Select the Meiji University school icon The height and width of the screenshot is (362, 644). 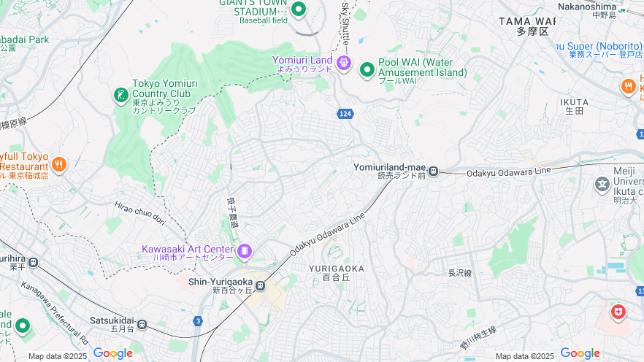point(602,184)
